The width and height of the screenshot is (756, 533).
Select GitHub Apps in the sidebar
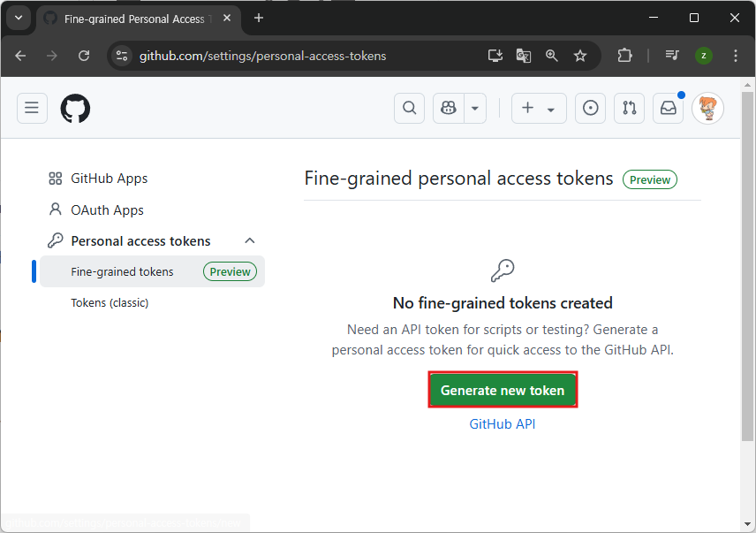(109, 179)
